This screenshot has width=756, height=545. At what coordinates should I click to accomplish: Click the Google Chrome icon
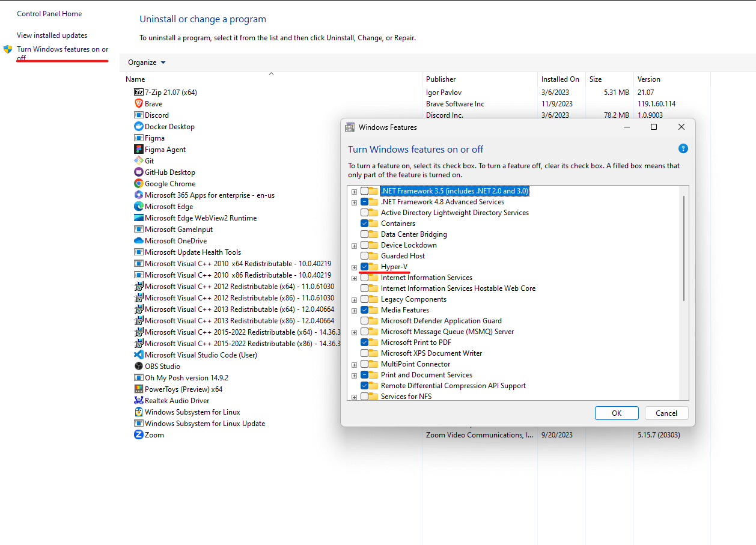(x=139, y=183)
